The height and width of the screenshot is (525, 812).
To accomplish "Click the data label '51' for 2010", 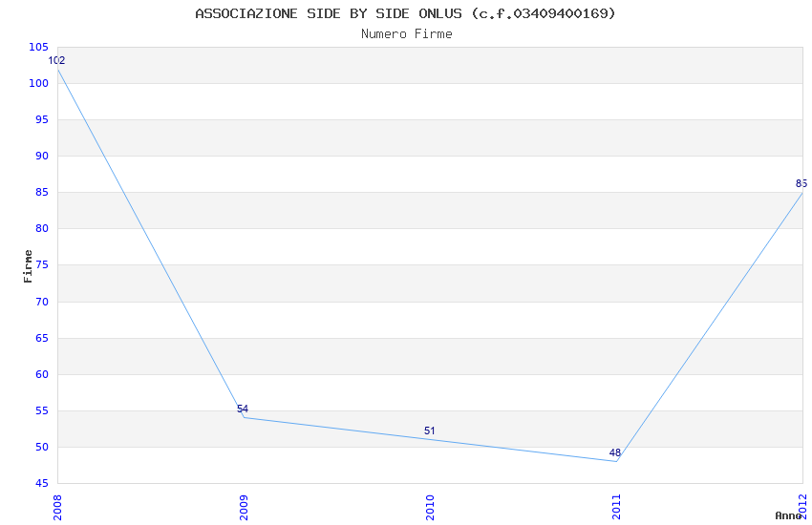I will coord(429,430).
